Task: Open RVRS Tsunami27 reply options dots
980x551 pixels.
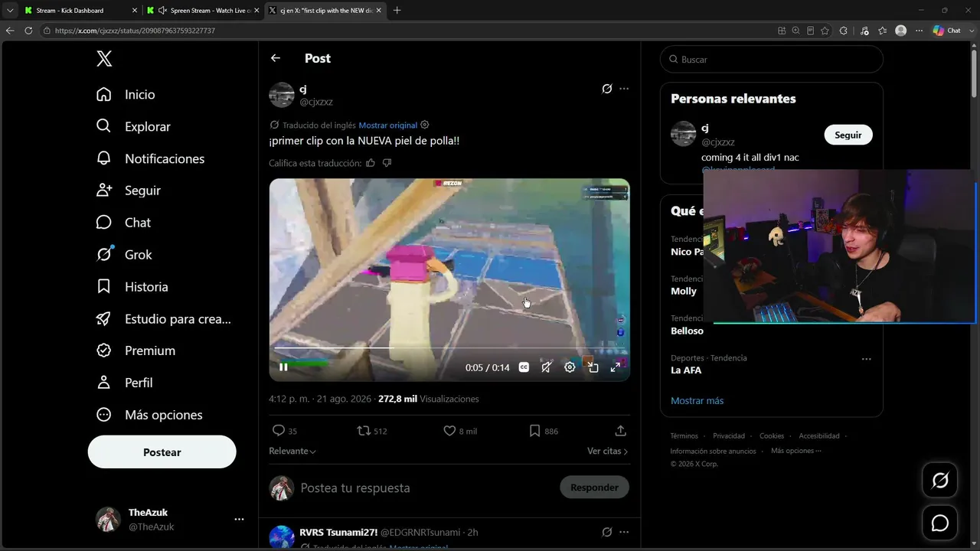Action: (624, 532)
